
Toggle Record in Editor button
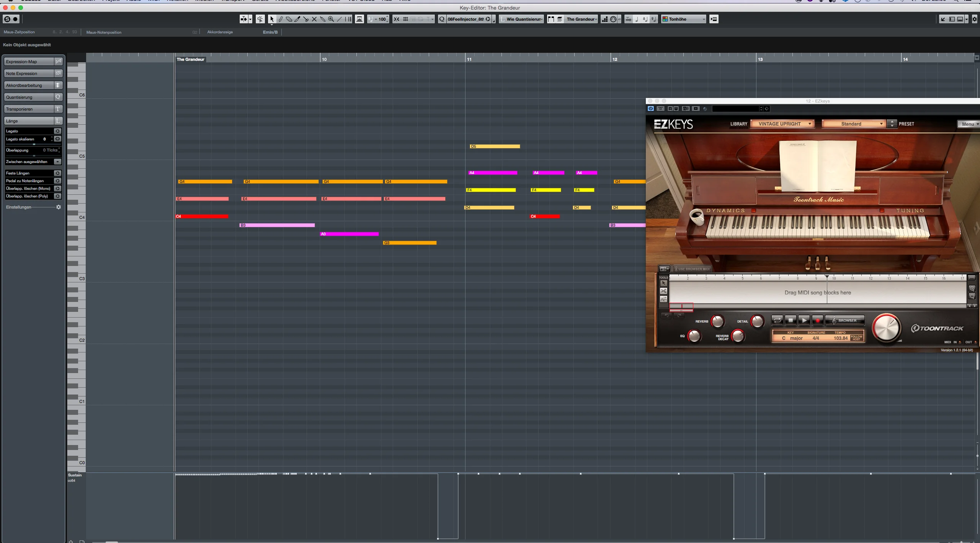click(15, 19)
